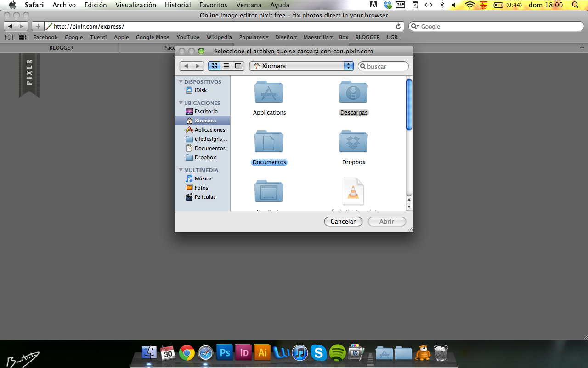The height and width of the screenshot is (368, 588).
Task: Open the Descargas folder icon
Action: [353, 92]
